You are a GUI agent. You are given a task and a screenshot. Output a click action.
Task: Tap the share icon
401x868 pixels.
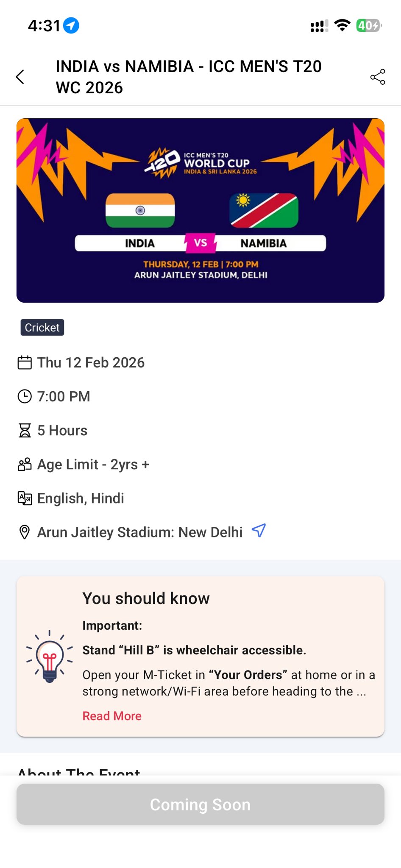click(x=377, y=77)
